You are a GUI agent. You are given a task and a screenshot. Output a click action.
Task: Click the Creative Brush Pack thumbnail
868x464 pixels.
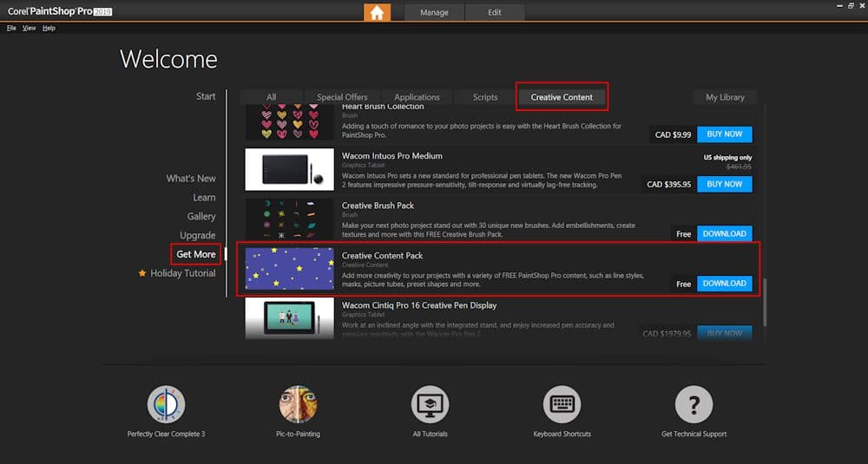289,219
